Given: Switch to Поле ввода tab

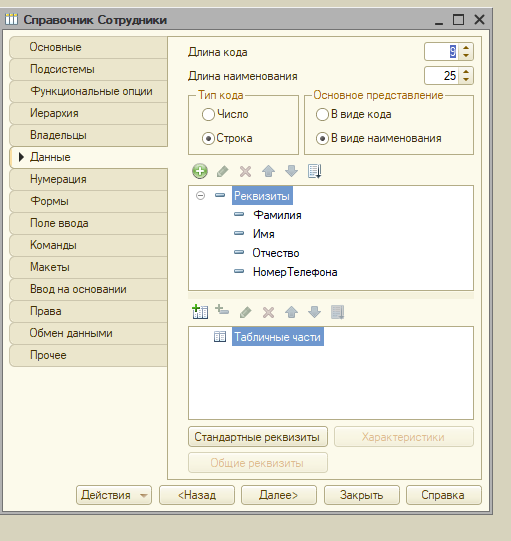Looking at the screenshot, I should click(89, 223).
